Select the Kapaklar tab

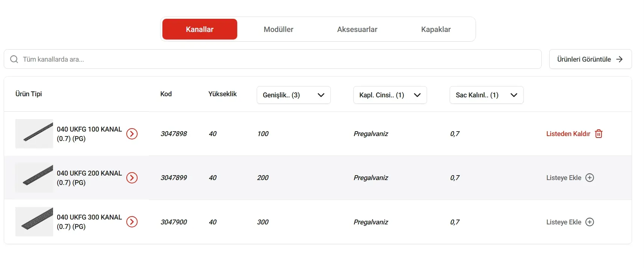click(436, 29)
